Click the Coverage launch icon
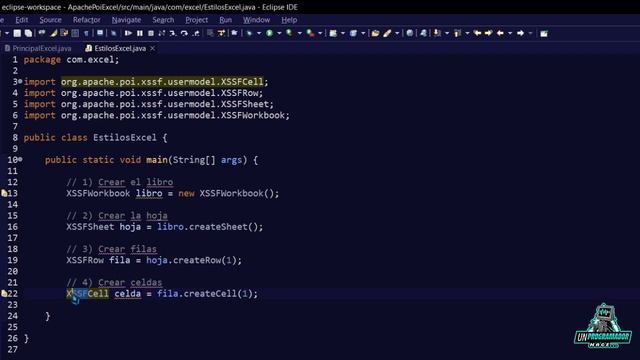640x360 pixels. click(x=289, y=33)
